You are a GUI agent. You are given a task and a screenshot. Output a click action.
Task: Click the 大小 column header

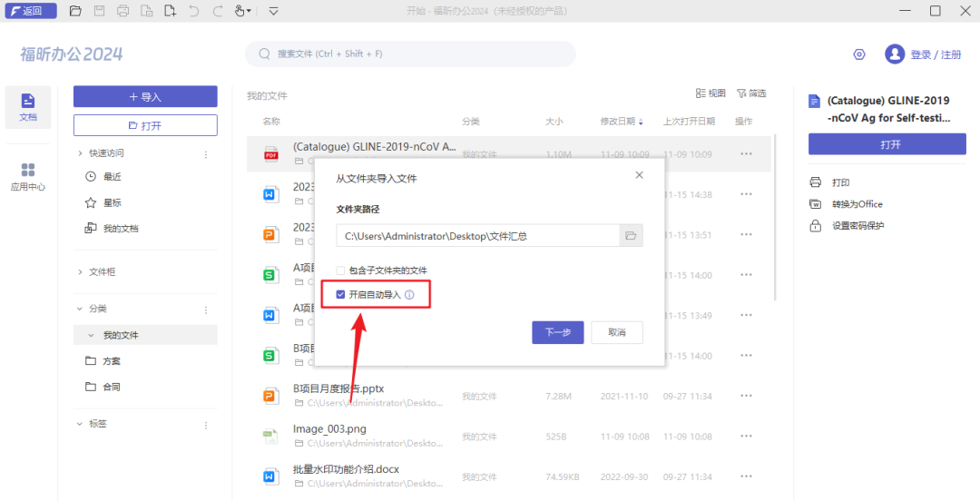tap(554, 122)
